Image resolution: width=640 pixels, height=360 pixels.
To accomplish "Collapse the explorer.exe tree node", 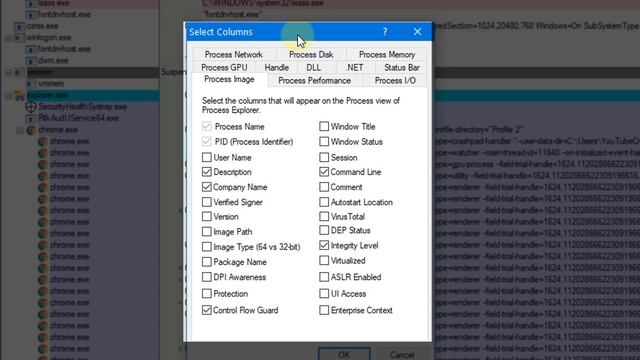I will pos(8,96).
